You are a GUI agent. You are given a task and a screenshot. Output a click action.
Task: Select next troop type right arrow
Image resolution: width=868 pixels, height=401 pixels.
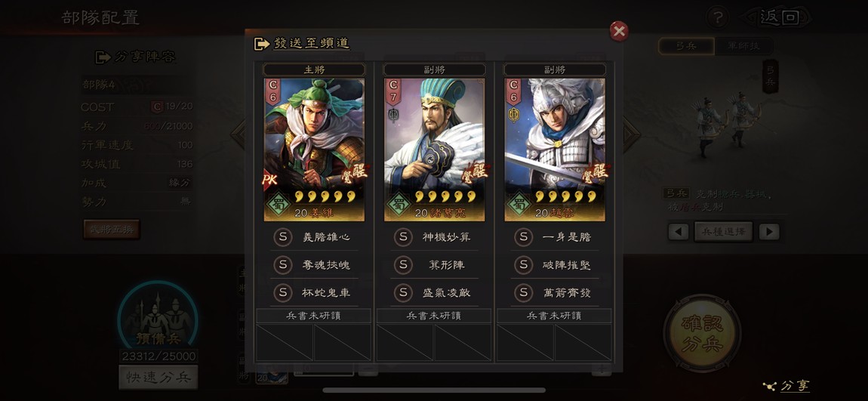coord(769,232)
